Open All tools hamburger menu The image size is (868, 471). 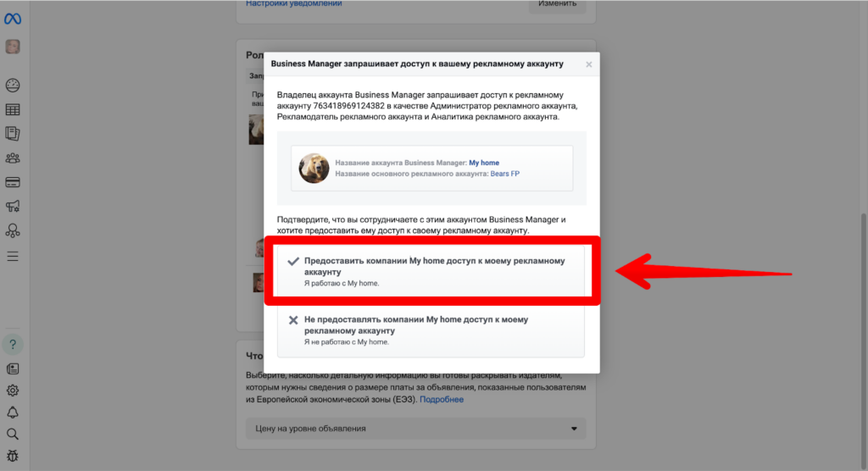tap(13, 257)
